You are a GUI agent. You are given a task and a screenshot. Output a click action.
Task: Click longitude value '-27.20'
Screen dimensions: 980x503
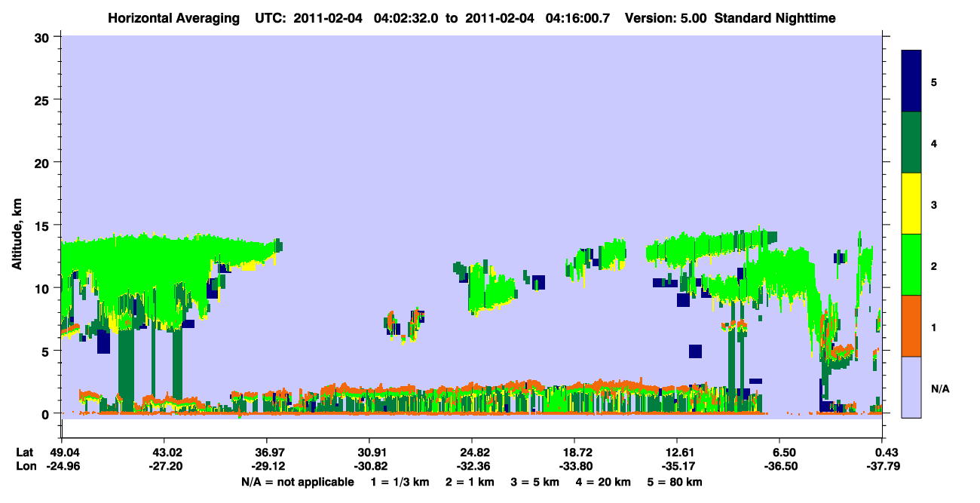pyautogui.click(x=164, y=466)
